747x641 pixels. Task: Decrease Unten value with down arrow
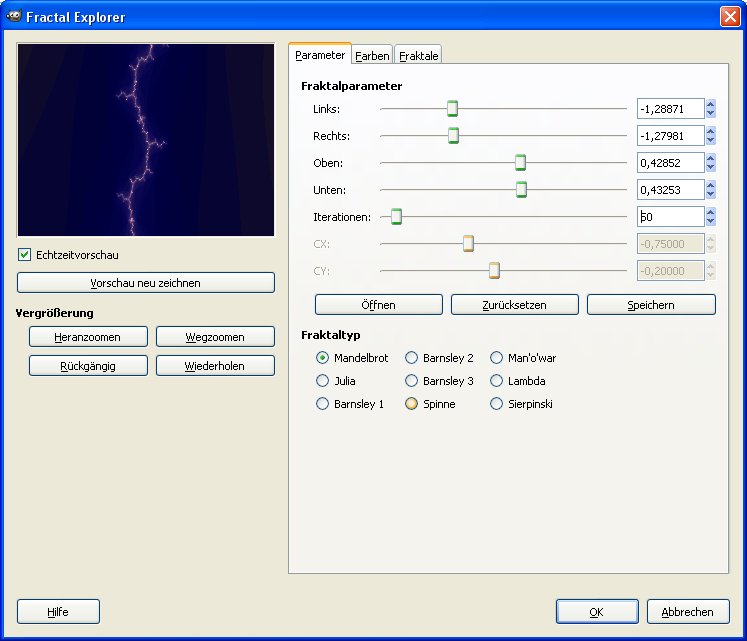[711, 194]
